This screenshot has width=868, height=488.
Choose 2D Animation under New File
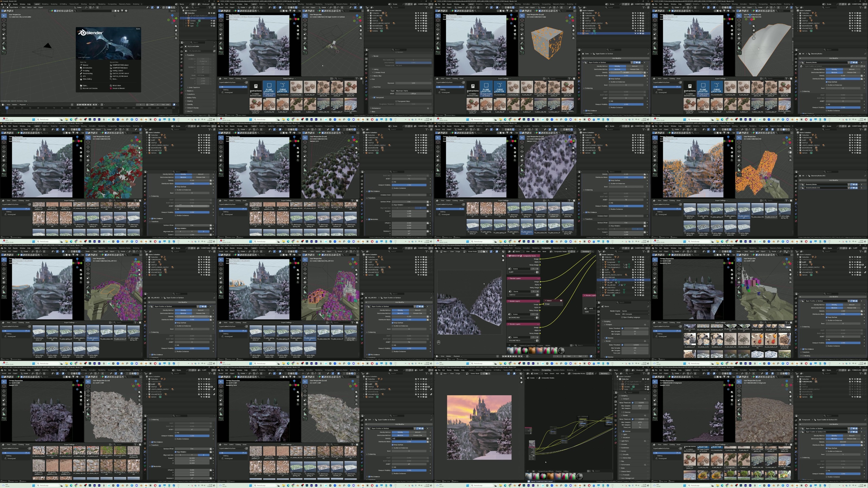pos(88,68)
